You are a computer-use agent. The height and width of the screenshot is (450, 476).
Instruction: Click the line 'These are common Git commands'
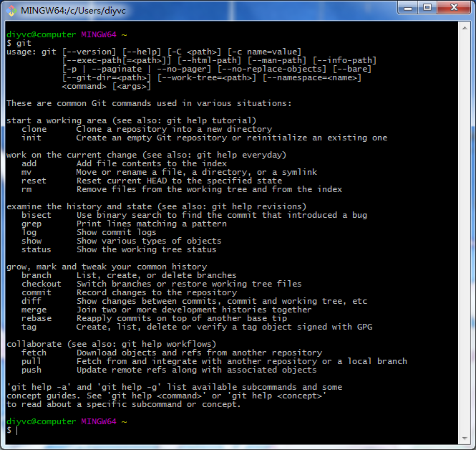149,103
